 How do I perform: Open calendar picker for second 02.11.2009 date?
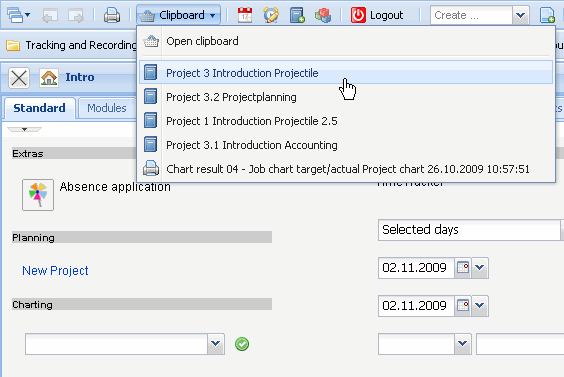click(x=463, y=306)
